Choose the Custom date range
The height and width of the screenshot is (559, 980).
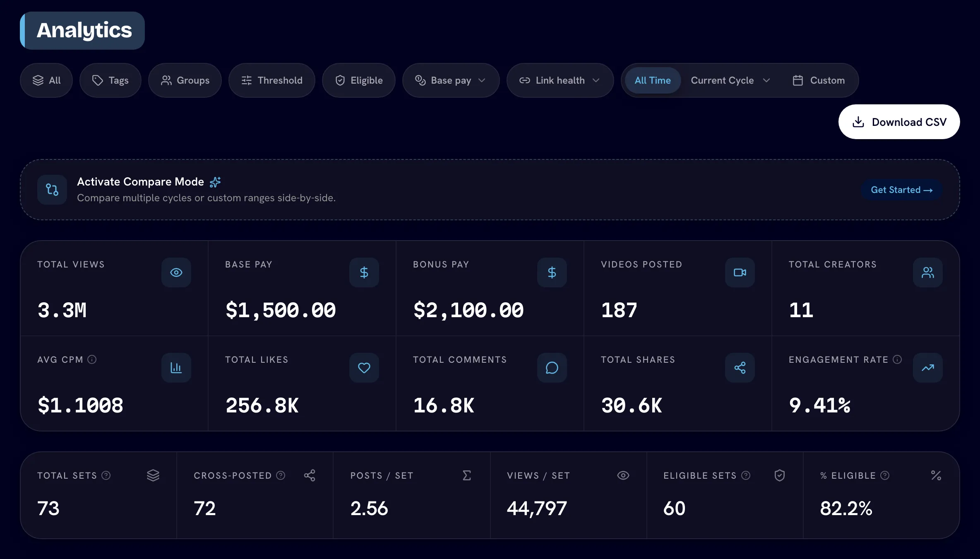(x=819, y=80)
